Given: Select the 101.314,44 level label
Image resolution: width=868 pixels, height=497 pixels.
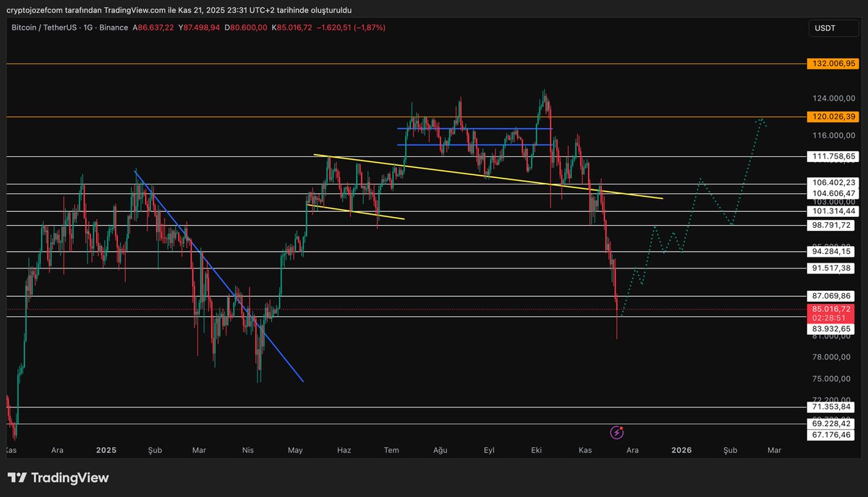Looking at the screenshot, I should click(x=832, y=211).
